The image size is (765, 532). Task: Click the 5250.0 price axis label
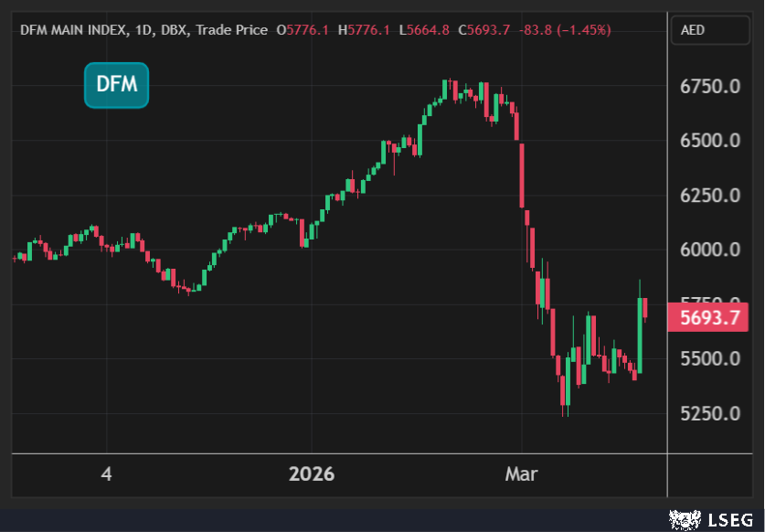(709, 413)
